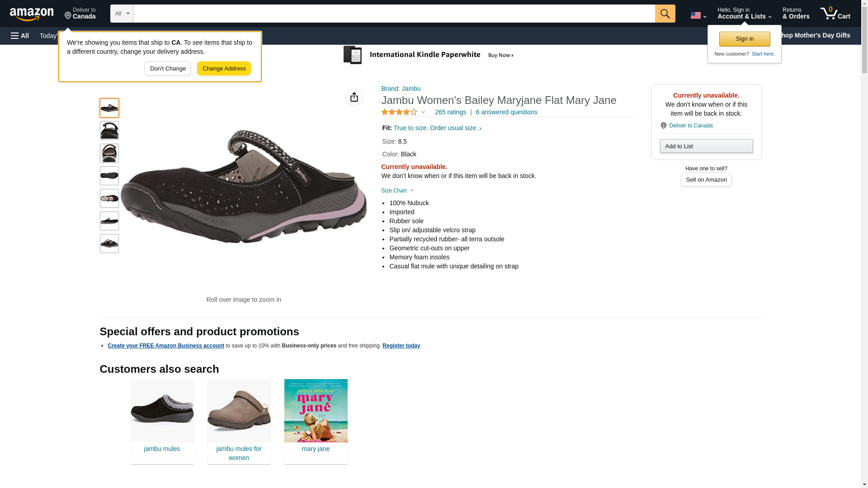Select the last shoe thumbnail image
Viewport: 868px width, 488px height.
click(x=109, y=244)
